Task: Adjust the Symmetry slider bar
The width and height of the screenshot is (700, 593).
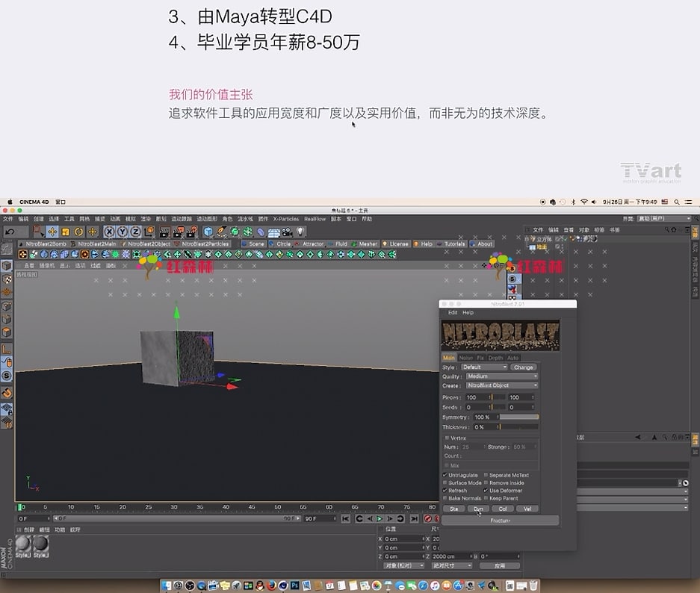Action: pyautogui.click(x=518, y=417)
